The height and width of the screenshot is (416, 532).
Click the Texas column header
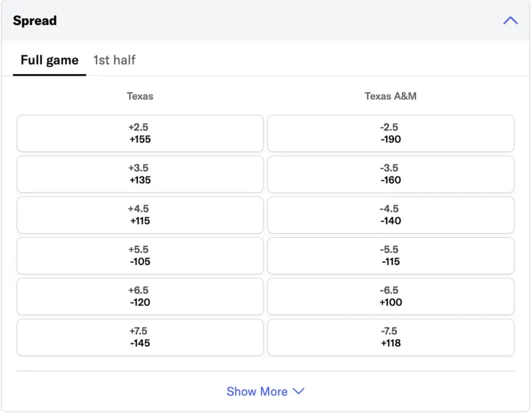[x=140, y=96]
